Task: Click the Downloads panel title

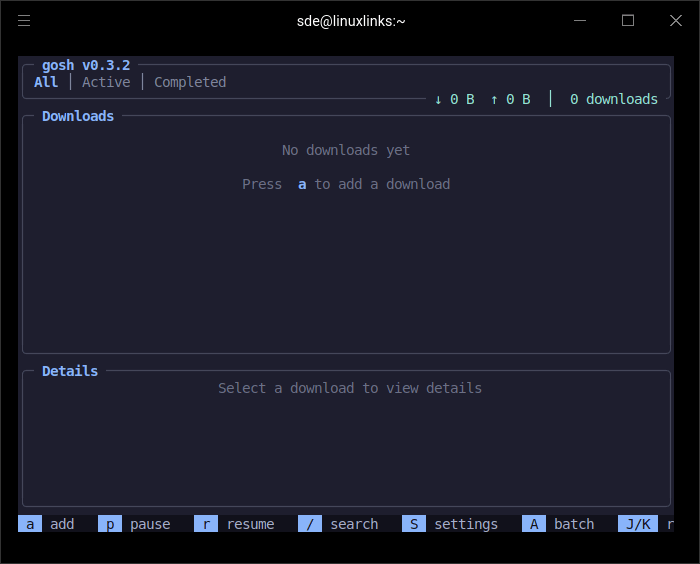Action: (x=78, y=116)
